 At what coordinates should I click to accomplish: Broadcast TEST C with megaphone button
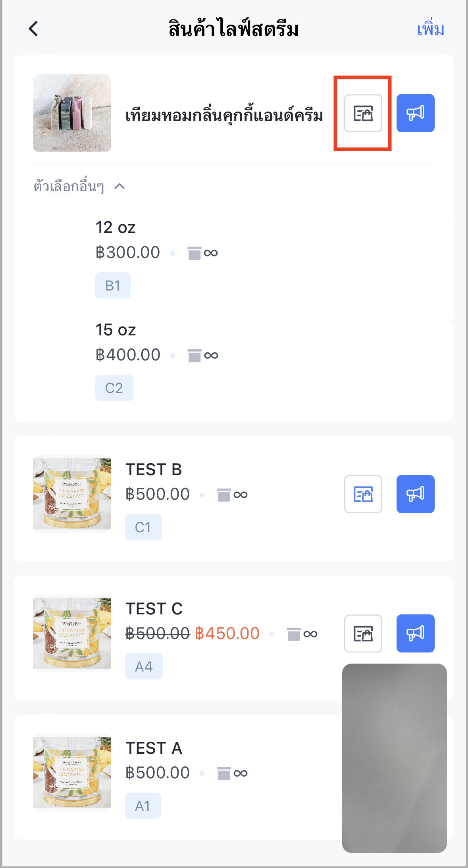point(415,633)
